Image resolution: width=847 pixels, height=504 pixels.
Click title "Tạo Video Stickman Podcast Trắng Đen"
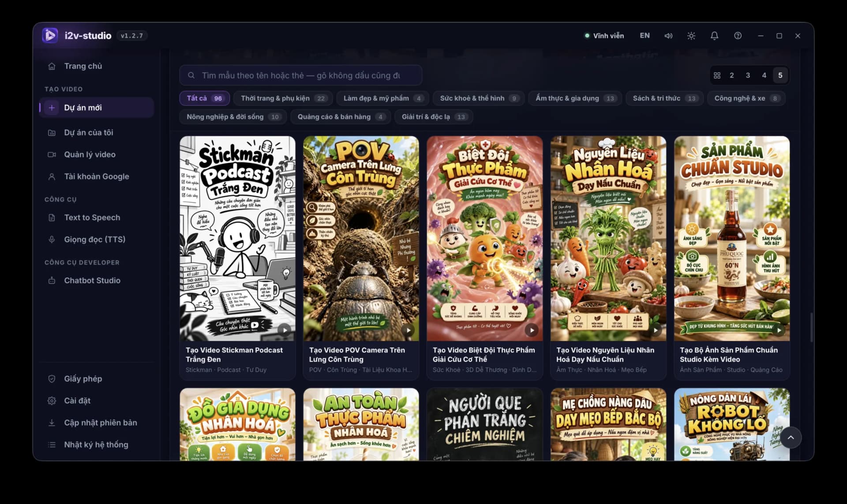coord(234,355)
